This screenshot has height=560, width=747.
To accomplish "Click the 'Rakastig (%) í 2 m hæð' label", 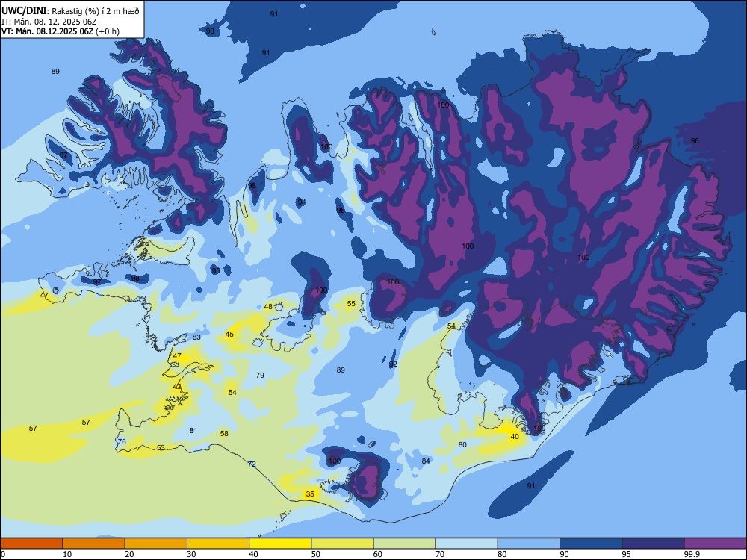I will coord(96,11).
